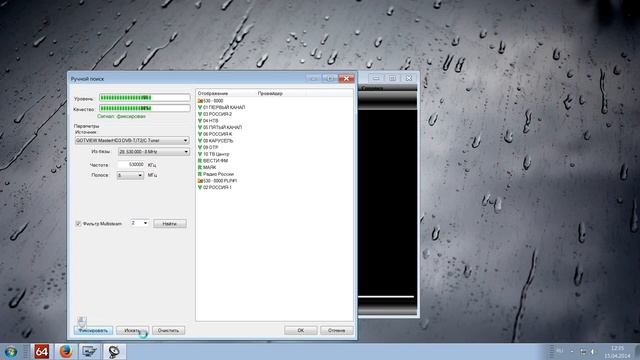Confirm with the OK button

[x=301, y=330]
